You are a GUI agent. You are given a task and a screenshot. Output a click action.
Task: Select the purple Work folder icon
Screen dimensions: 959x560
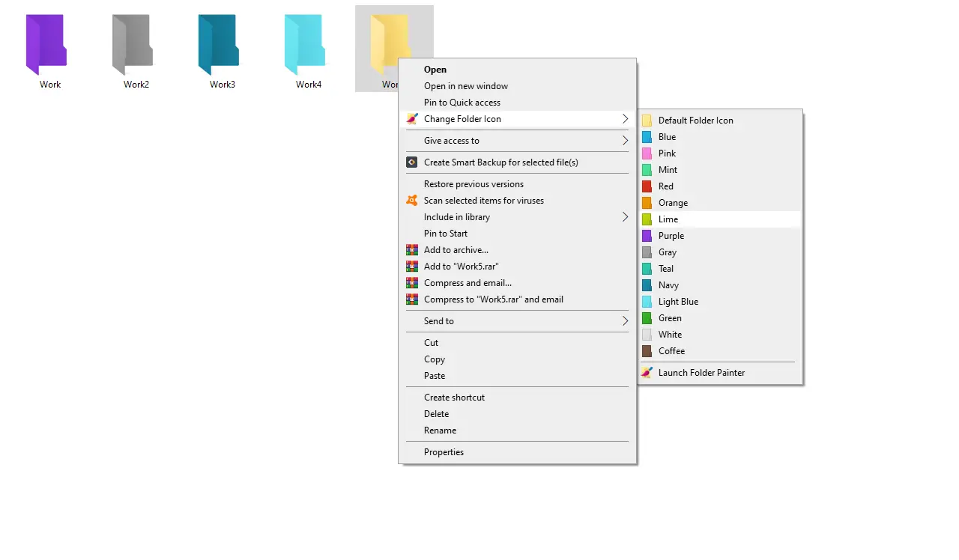(46, 45)
